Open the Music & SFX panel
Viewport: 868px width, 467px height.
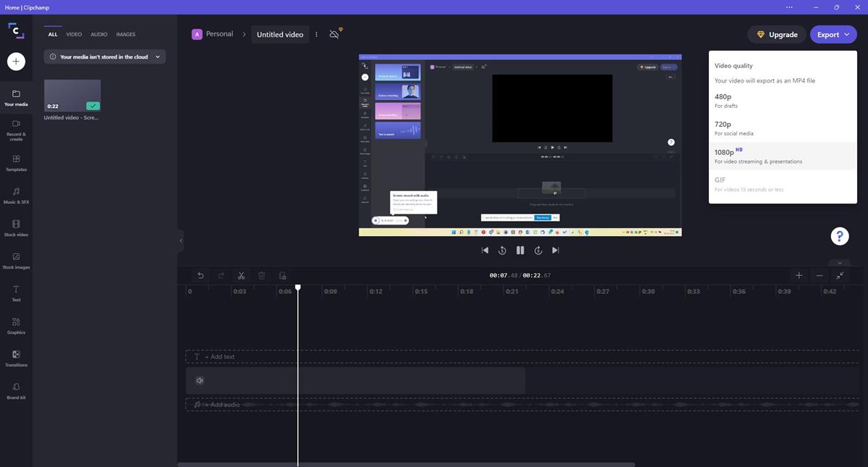15,196
